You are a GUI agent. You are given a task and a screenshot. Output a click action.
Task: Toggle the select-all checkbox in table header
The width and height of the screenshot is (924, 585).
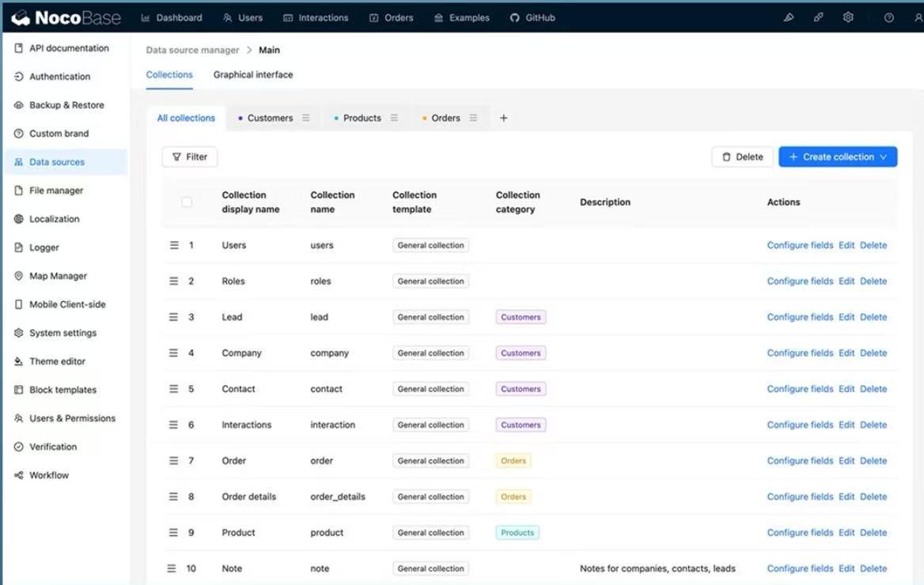point(187,202)
